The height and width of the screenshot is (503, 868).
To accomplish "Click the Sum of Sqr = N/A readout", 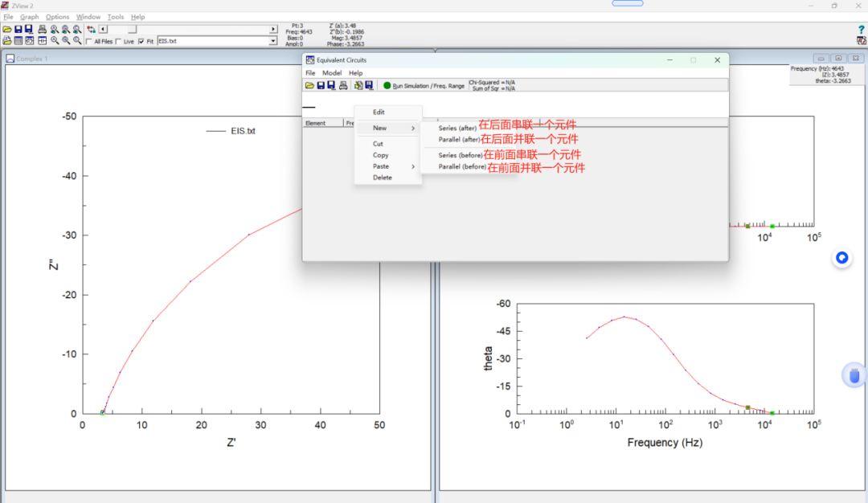I will click(493, 88).
